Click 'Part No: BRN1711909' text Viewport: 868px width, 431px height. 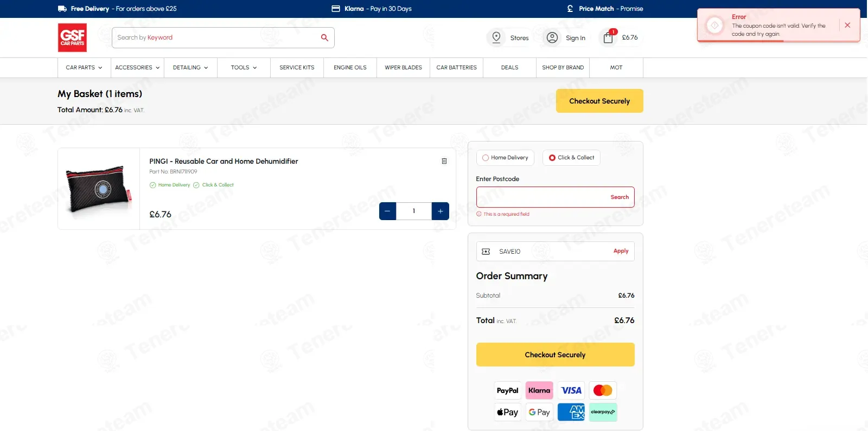tap(173, 172)
